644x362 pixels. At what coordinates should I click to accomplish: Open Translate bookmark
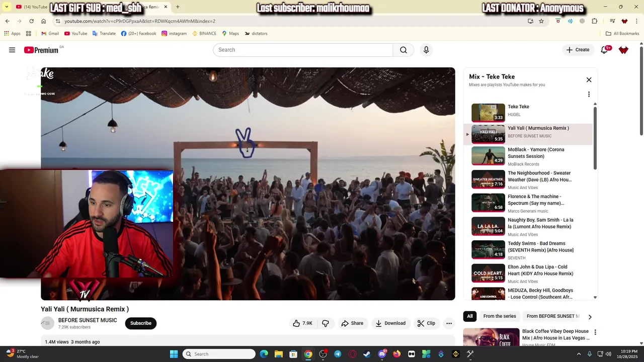(x=104, y=34)
